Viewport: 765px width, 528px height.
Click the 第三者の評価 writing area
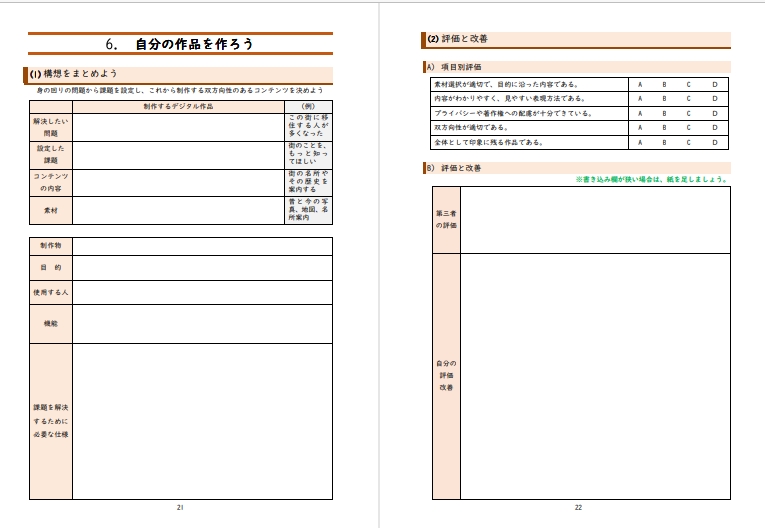(x=595, y=220)
